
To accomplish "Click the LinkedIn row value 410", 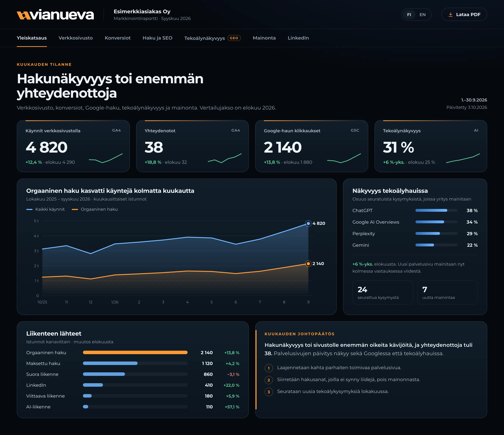I will [x=209, y=385].
